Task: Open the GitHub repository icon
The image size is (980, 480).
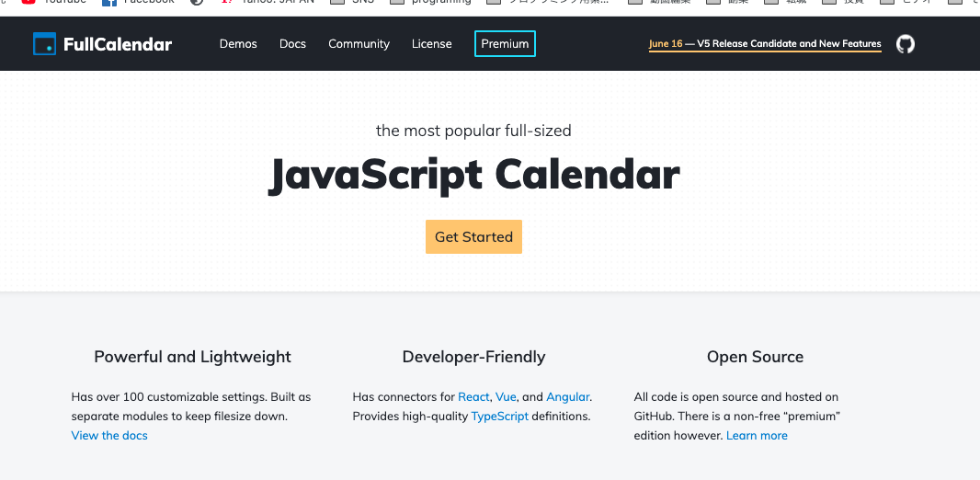Action: pyautogui.click(x=905, y=44)
